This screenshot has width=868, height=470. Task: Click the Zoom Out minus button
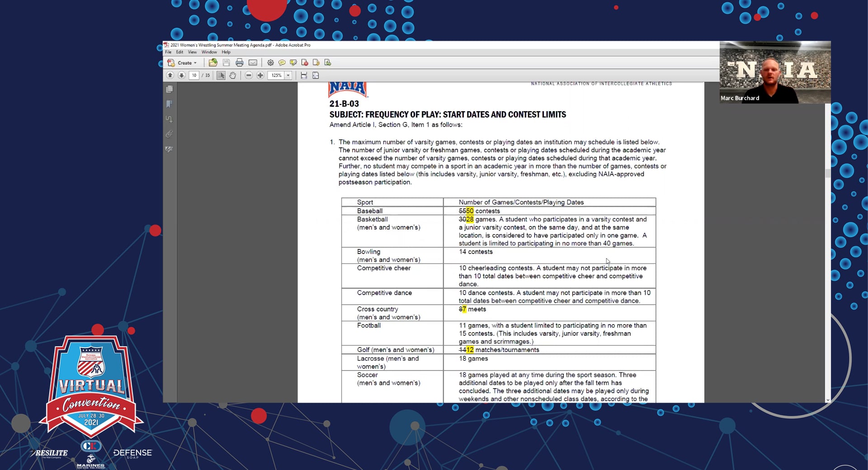pos(249,75)
